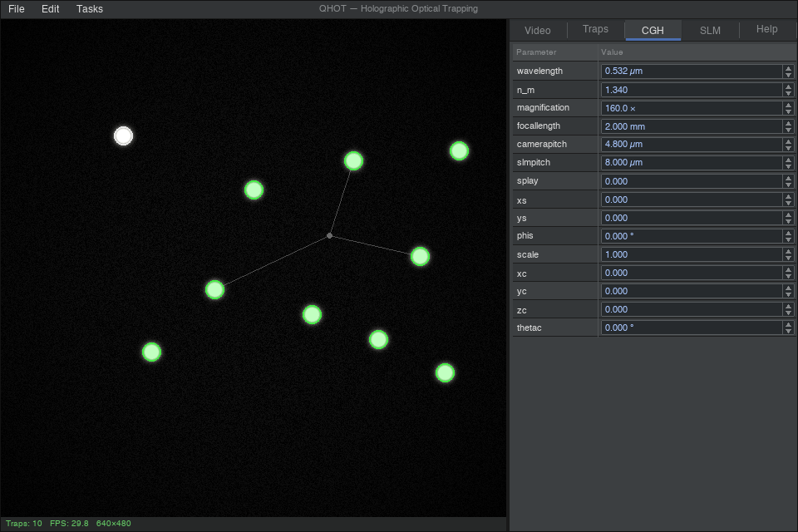Click the slmpitch spin arrows

tap(788, 163)
